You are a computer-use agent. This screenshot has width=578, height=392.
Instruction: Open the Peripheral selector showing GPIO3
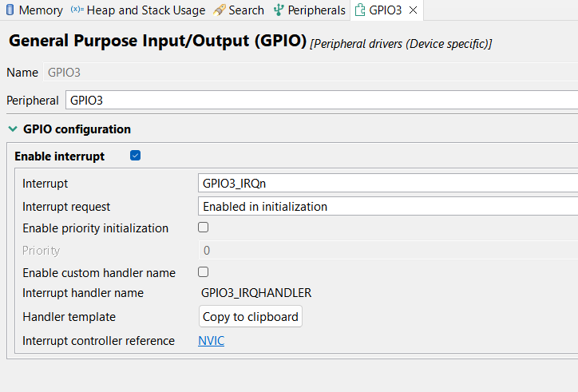[x=319, y=101]
